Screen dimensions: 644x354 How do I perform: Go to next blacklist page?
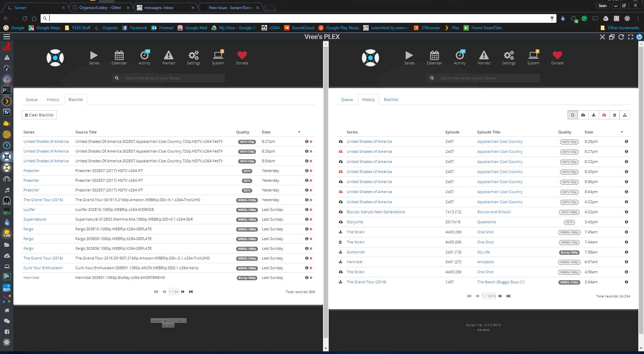(183, 292)
